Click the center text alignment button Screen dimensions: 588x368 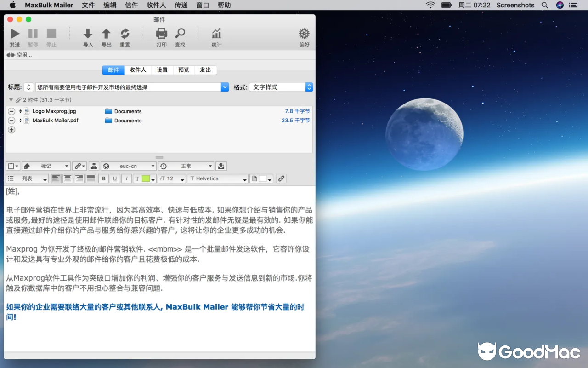pos(67,178)
